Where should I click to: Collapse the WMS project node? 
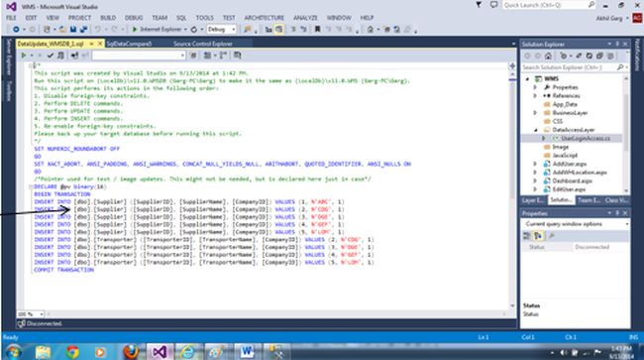(x=528, y=78)
